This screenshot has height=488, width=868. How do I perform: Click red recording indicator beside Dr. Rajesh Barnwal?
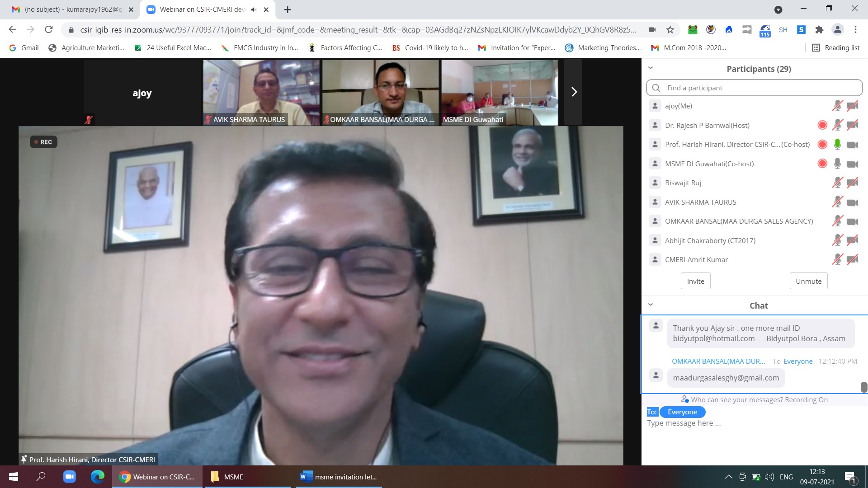point(822,126)
